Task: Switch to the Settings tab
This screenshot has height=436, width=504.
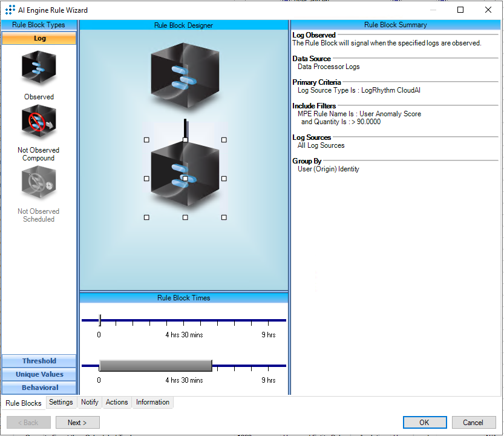Action: [61, 402]
